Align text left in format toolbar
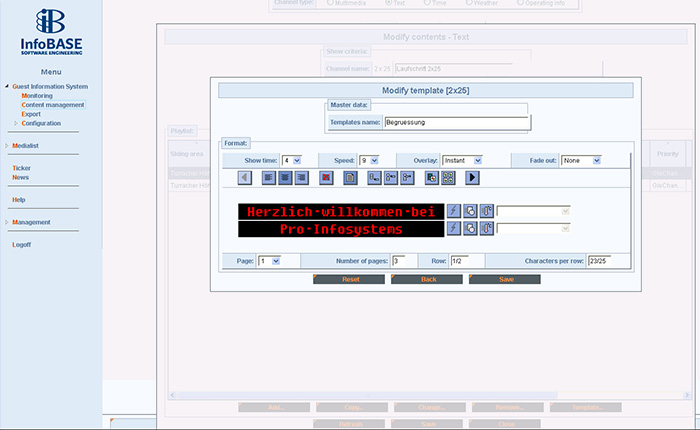 point(268,178)
